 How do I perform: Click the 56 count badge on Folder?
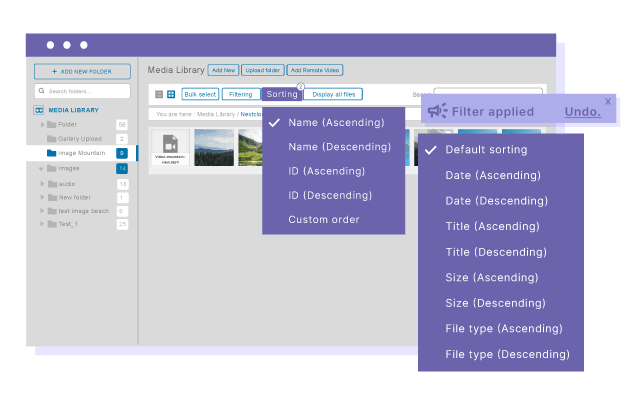(122, 125)
